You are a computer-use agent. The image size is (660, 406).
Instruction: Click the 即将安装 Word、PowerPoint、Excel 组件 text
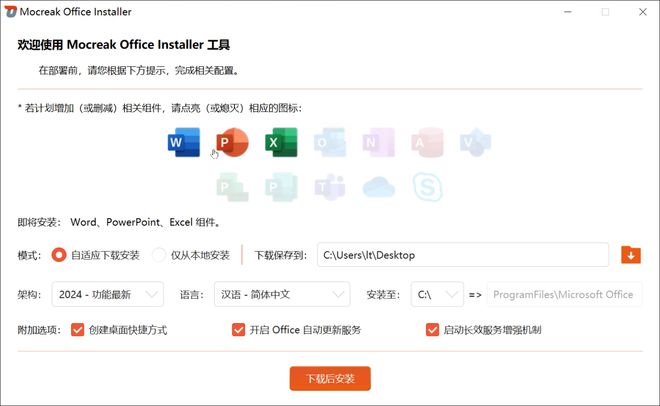(120, 222)
